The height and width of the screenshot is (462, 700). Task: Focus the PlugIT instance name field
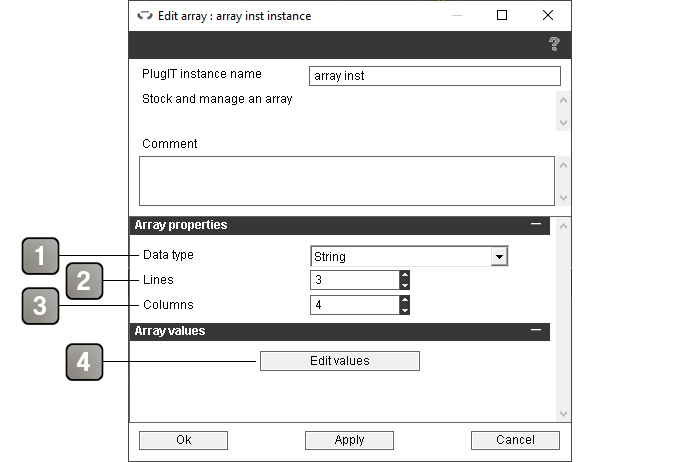(434, 76)
